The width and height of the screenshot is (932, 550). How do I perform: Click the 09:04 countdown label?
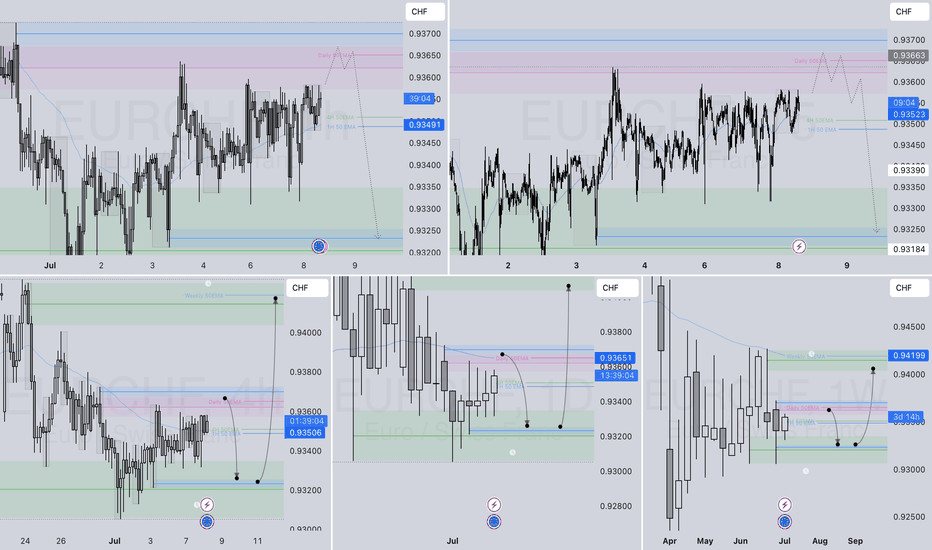pyautogui.click(x=903, y=103)
